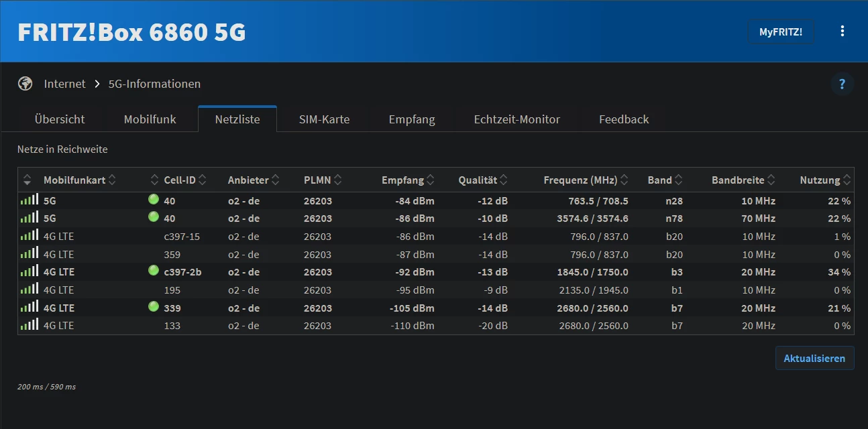Click the -20 dB quality value
This screenshot has width=868, height=429.
point(493,326)
